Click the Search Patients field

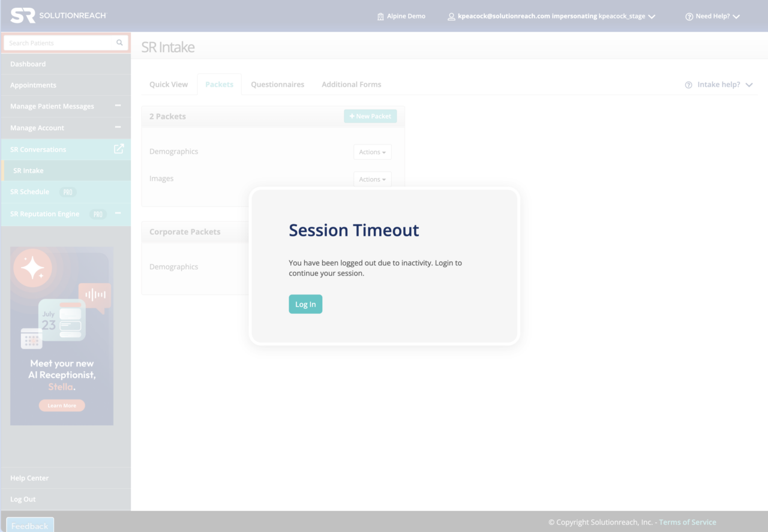coord(65,43)
